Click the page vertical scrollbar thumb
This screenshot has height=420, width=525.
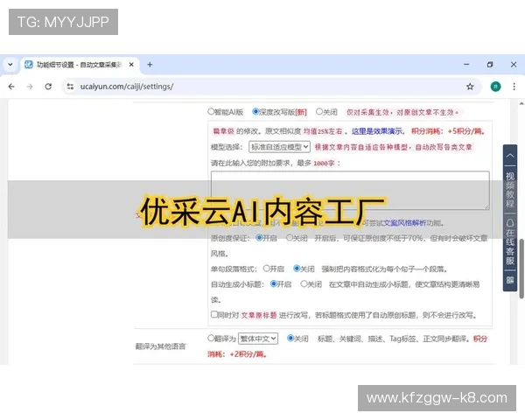tap(521, 268)
